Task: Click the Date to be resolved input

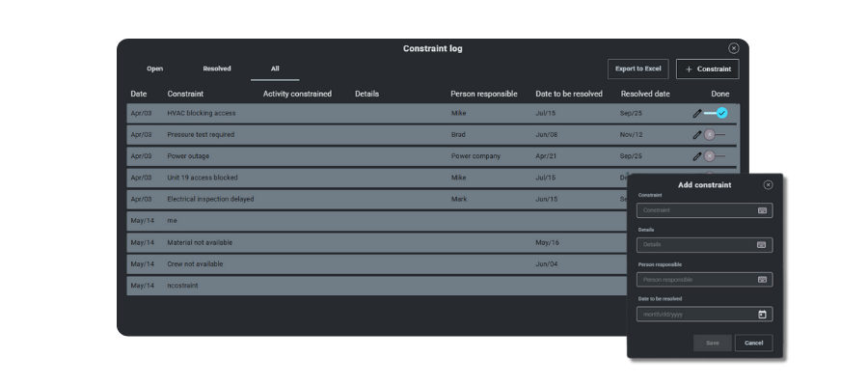Action: pyautogui.click(x=694, y=315)
